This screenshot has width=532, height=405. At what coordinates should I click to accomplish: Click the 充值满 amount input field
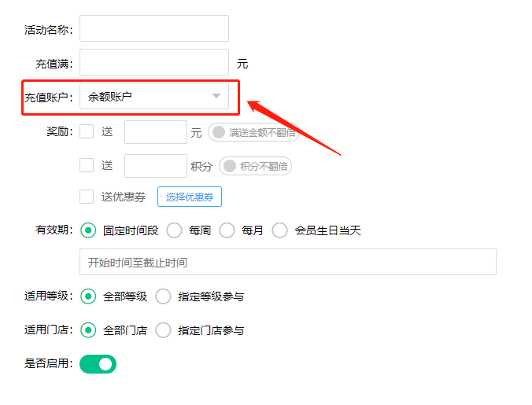click(x=154, y=63)
